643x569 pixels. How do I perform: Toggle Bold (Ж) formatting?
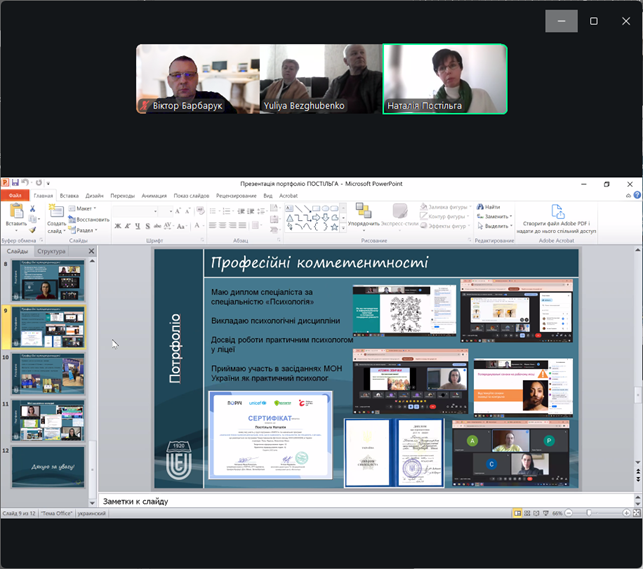pyautogui.click(x=118, y=226)
